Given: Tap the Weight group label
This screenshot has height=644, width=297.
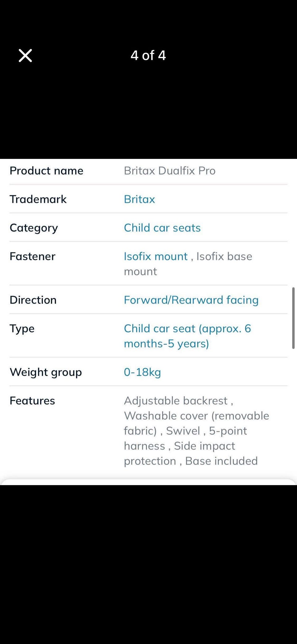Looking at the screenshot, I should click(46, 372).
